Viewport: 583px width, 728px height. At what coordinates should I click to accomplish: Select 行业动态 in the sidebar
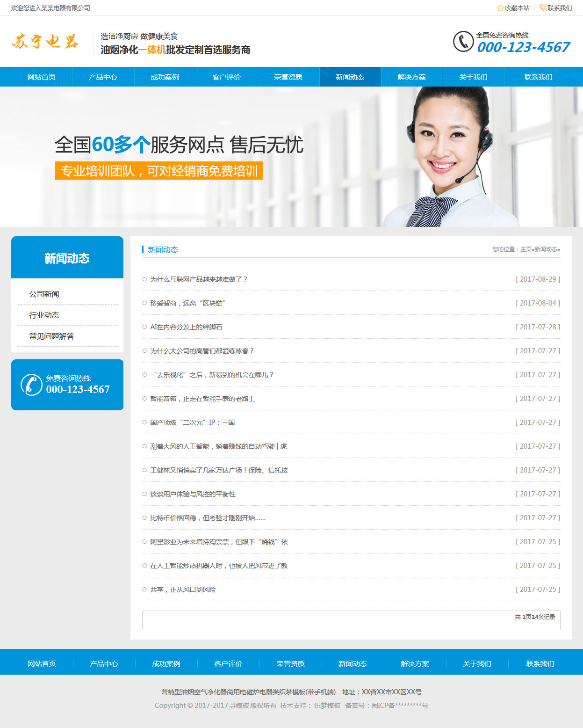coord(44,315)
